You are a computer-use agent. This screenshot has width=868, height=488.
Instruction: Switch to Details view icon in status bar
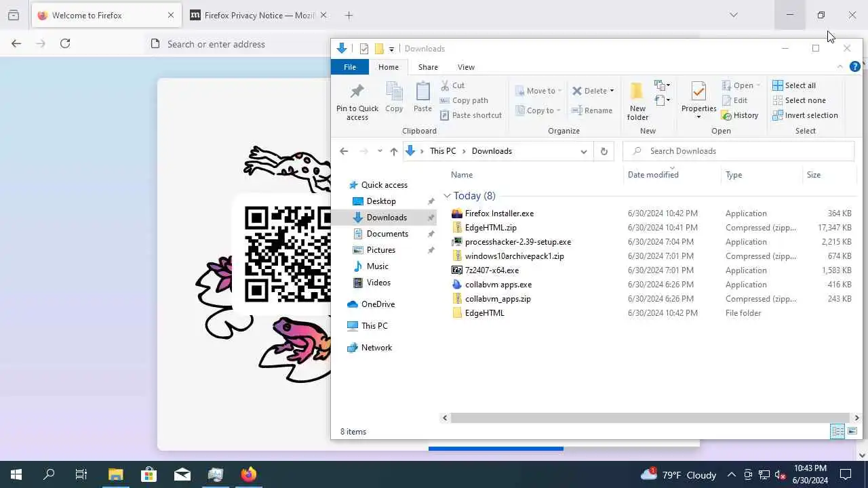pos(837,432)
